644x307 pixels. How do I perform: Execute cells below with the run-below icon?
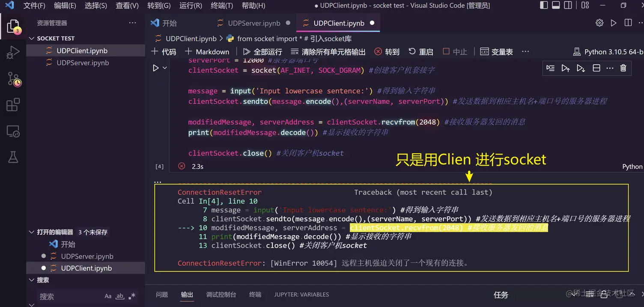point(581,68)
